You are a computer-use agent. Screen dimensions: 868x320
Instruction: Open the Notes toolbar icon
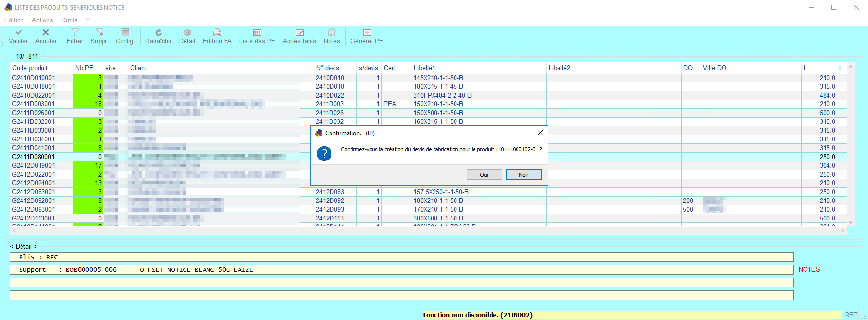click(x=332, y=32)
